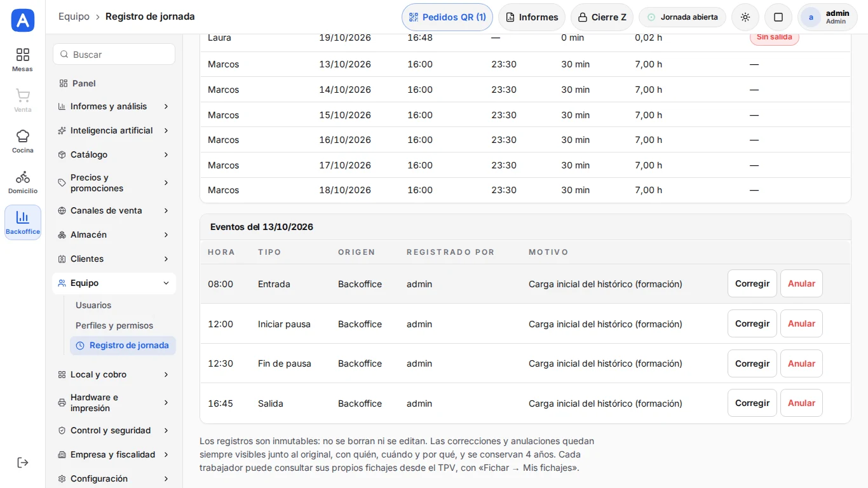The image size is (868, 488).
Task: Expand Control y seguridad section
Action: click(114, 430)
